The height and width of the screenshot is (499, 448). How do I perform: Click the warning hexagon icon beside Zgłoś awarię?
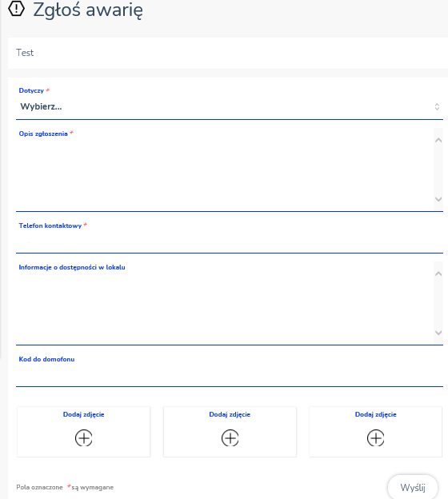pos(16,8)
